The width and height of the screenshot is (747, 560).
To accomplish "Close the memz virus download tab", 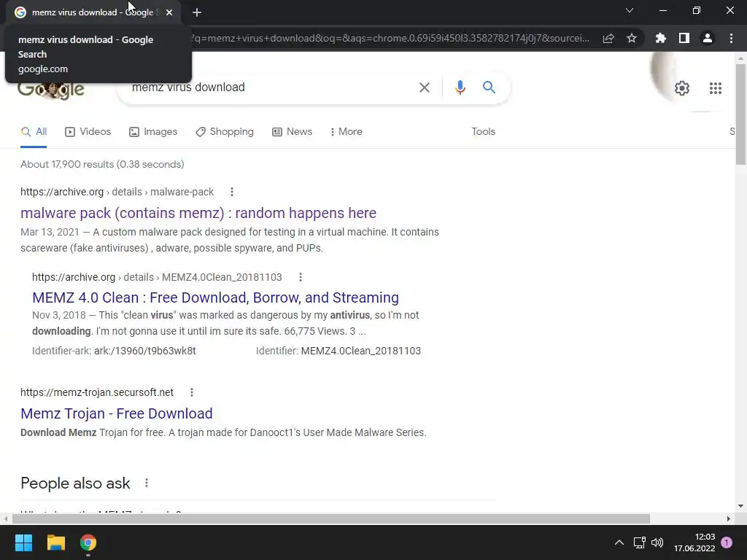I will tap(169, 12).
